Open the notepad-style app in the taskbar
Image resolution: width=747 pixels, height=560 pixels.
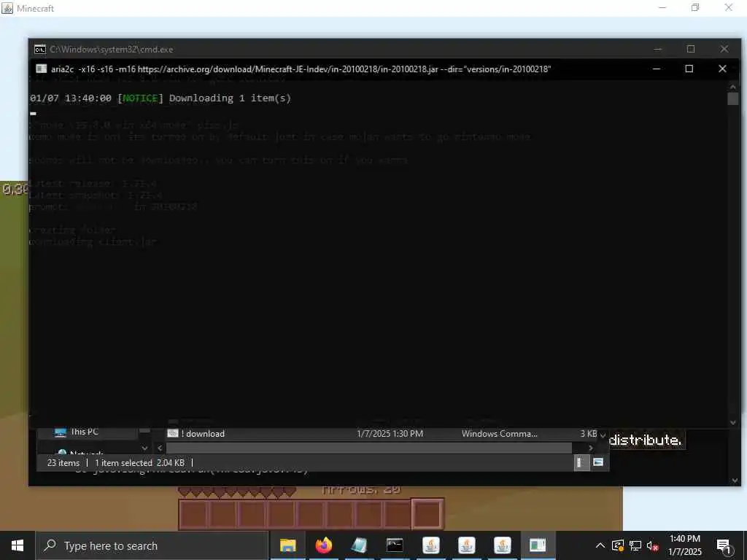[x=359, y=545]
